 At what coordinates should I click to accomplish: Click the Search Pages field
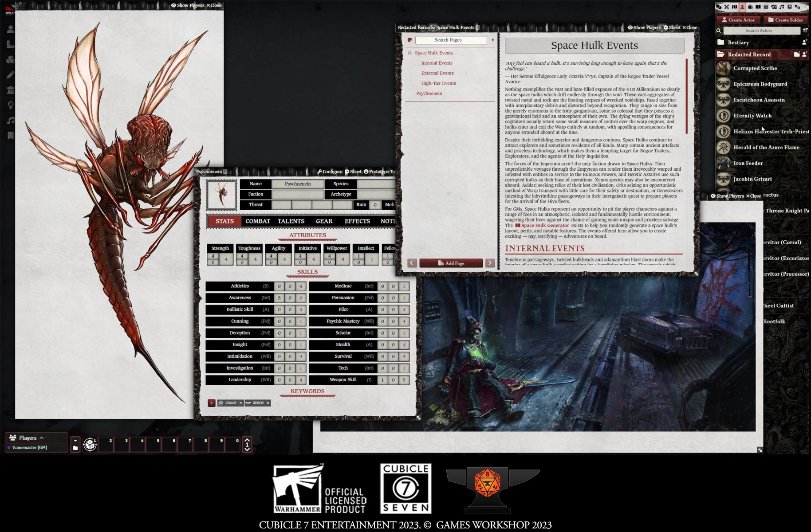(x=451, y=40)
